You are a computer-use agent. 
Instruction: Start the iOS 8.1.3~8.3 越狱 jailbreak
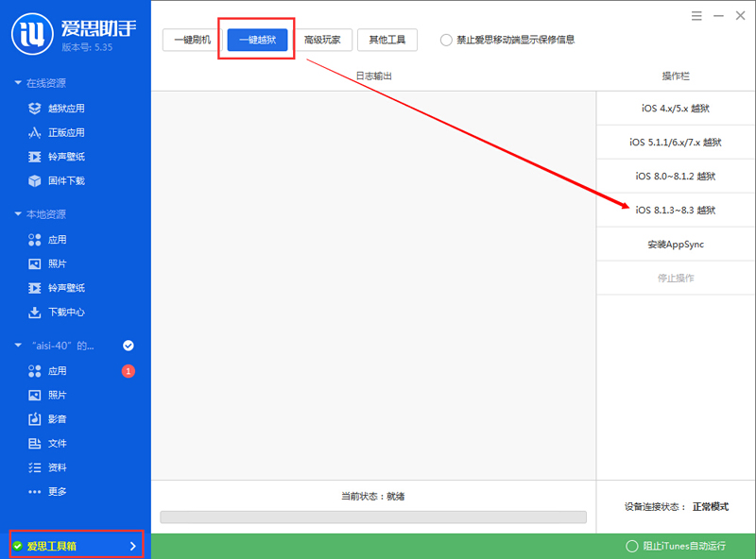675,210
